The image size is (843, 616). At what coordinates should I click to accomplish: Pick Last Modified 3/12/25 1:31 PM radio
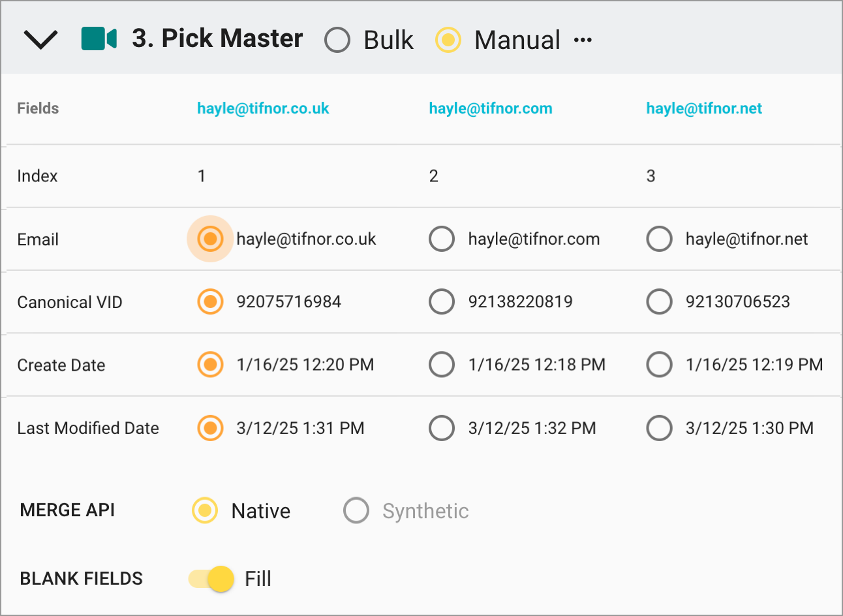point(210,428)
